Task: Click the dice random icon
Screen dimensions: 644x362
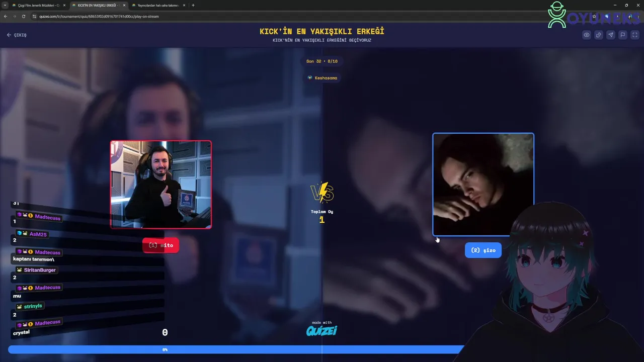Action: pos(599,35)
